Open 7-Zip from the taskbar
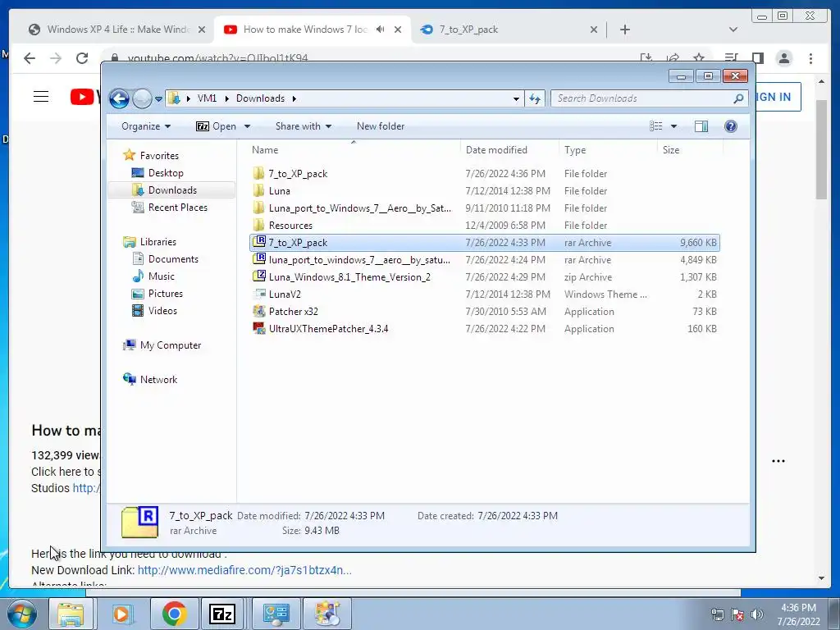 (223, 614)
